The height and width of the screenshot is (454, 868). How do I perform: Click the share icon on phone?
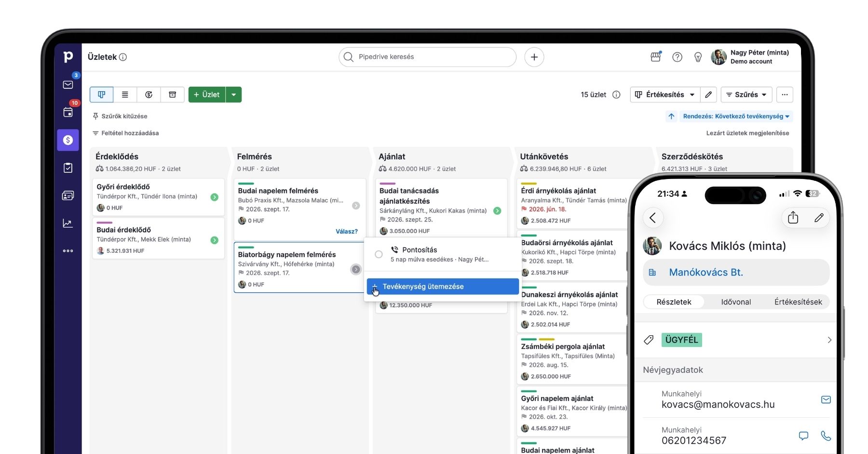click(x=793, y=218)
